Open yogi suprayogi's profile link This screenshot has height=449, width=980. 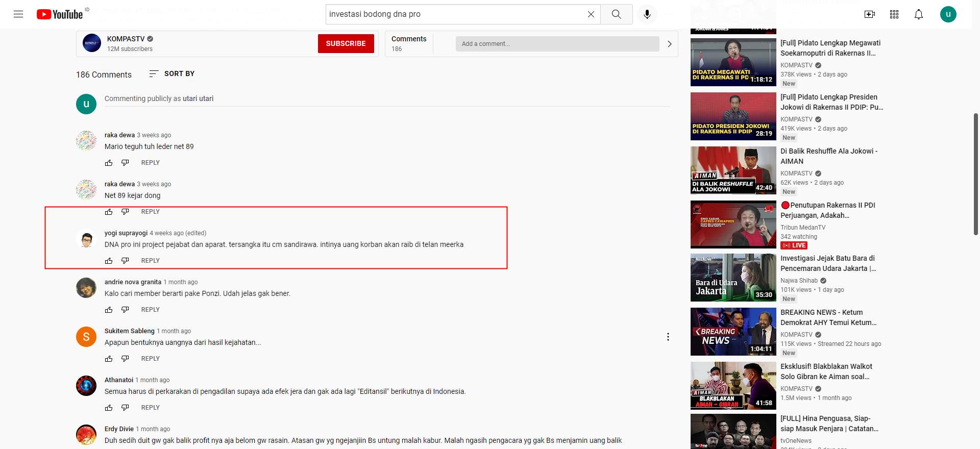pyautogui.click(x=126, y=233)
